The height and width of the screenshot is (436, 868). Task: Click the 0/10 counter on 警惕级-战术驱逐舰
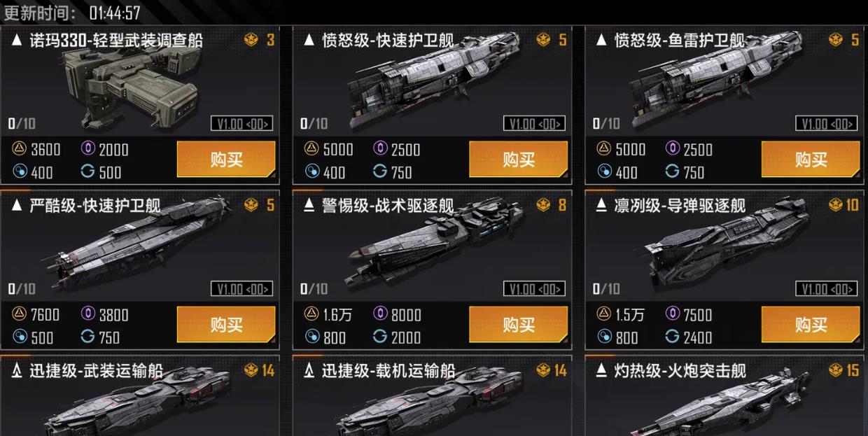click(314, 288)
